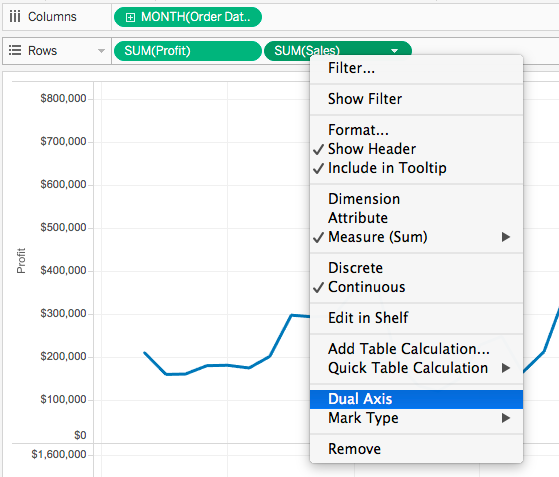Expand the Quick Table Calculation submenu
Image resolution: width=559 pixels, height=477 pixels.
(x=506, y=368)
